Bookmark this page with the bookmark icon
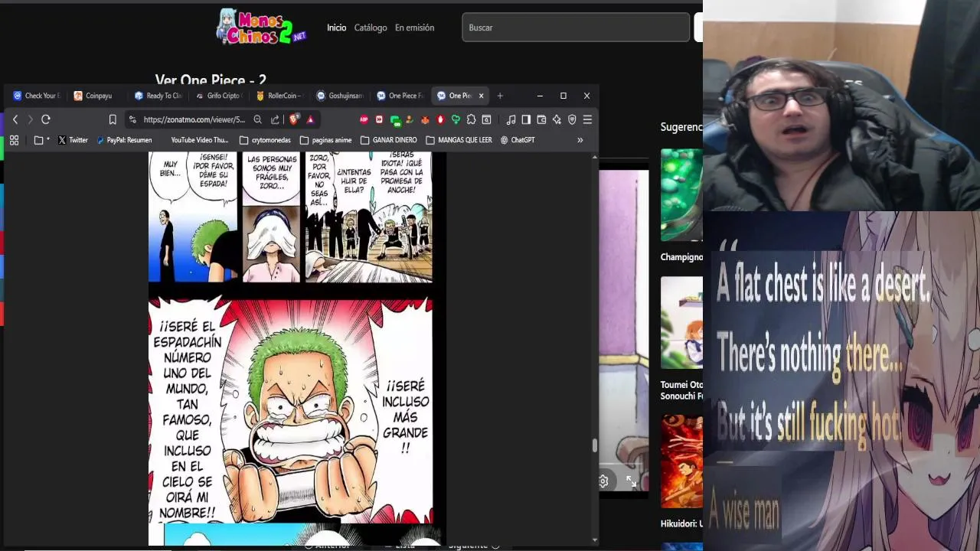 coord(113,119)
